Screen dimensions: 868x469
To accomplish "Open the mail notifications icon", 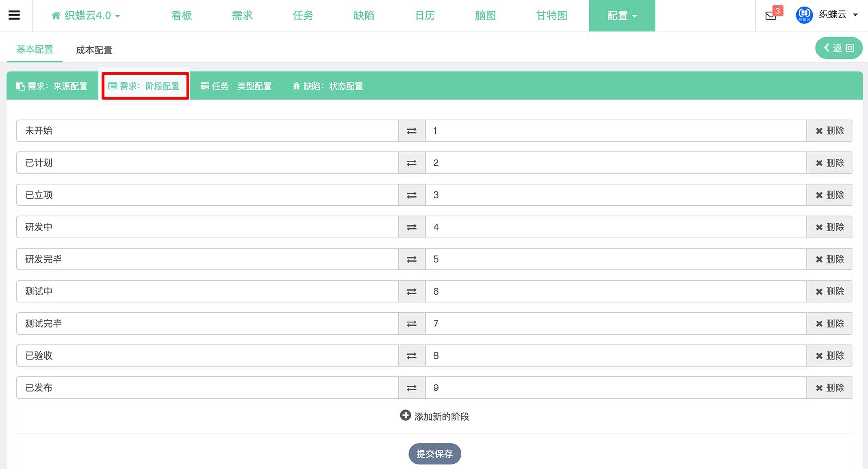I will [x=771, y=15].
